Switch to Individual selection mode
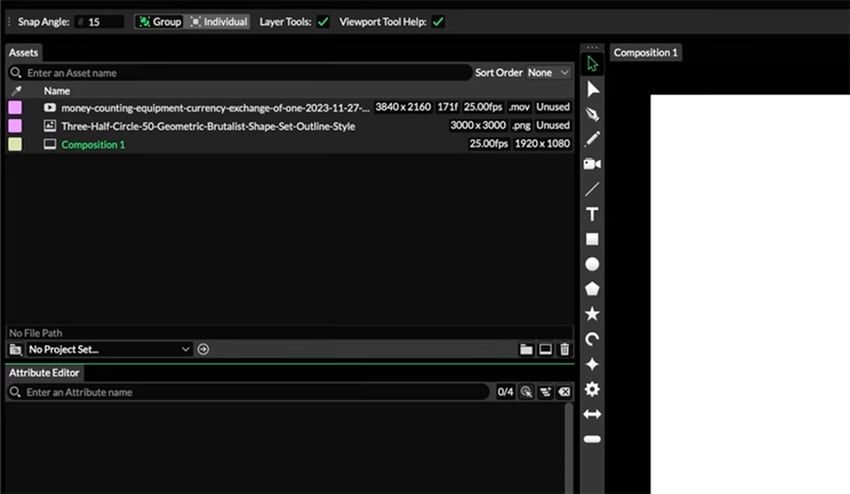Image resolution: width=850 pixels, height=494 pixels. coord(218,22)
